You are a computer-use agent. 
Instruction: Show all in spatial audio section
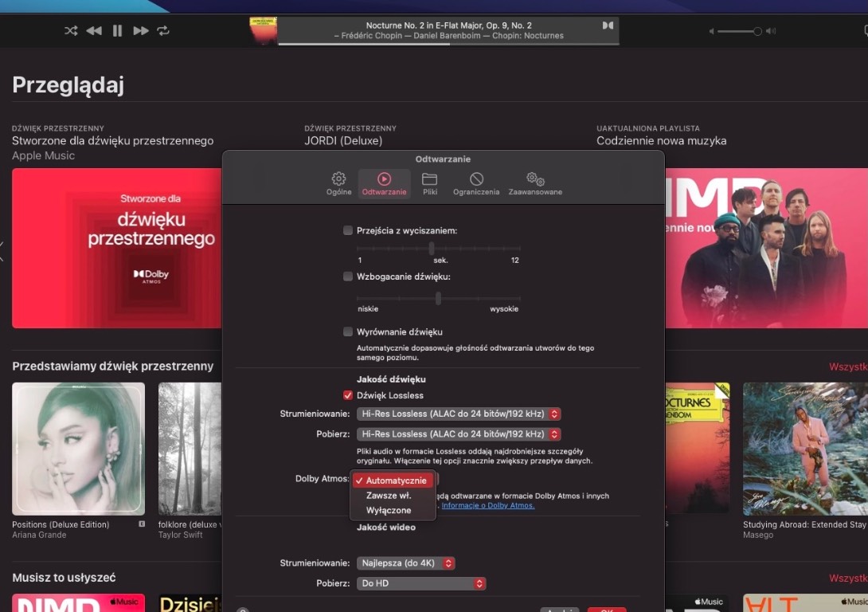point(848,367)
